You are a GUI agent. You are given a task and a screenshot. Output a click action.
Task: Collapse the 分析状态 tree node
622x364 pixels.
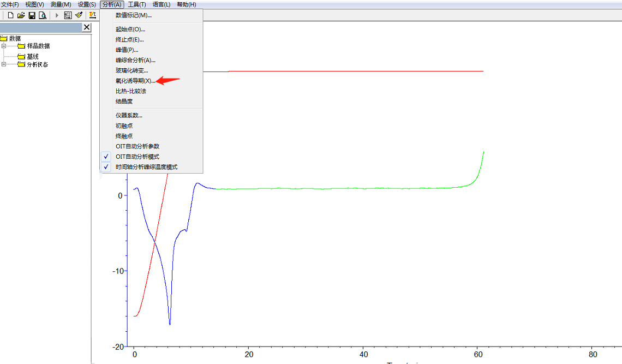4,64
